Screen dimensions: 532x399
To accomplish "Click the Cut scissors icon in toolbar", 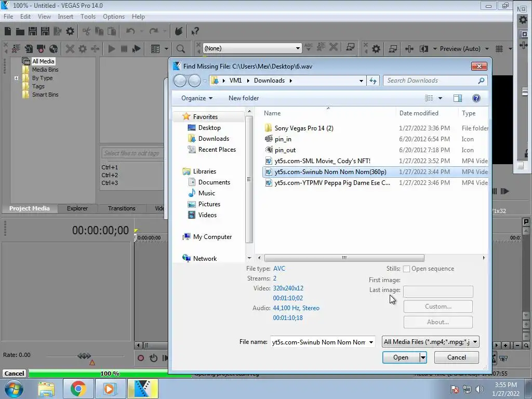I will [87, 32].
